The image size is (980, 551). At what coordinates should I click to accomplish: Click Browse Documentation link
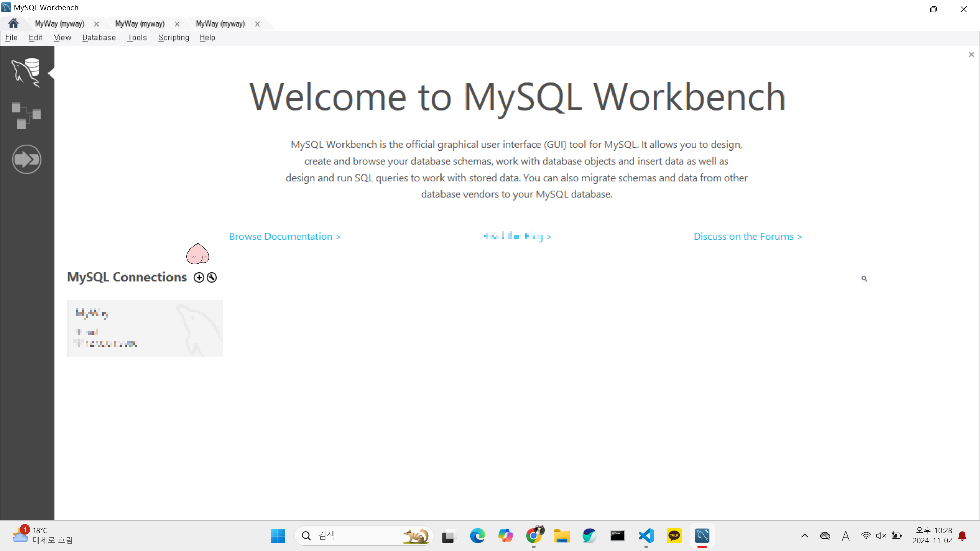pos(285,237)
